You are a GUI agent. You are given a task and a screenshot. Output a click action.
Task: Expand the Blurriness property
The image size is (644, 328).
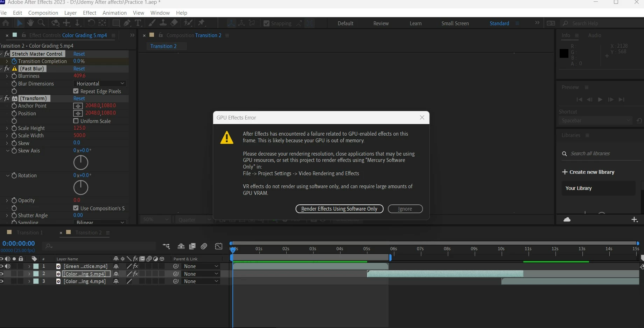pyautogui.click(x=7, y=76)
